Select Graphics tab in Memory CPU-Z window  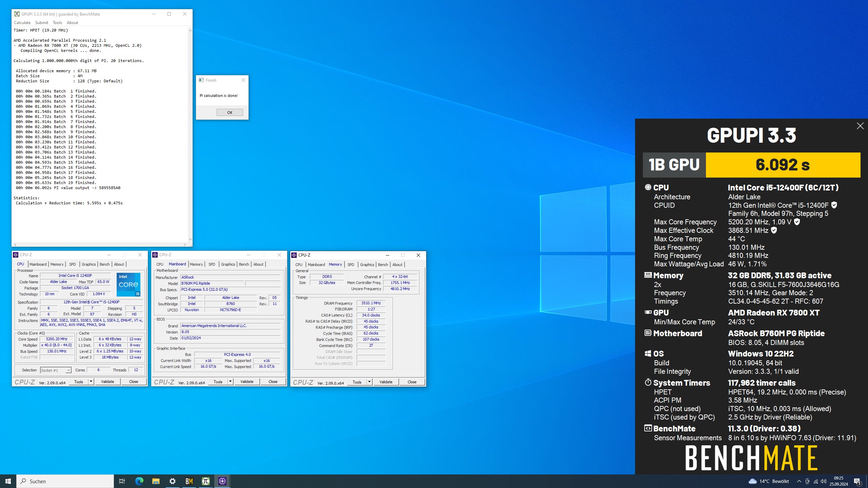pos(367,265)
